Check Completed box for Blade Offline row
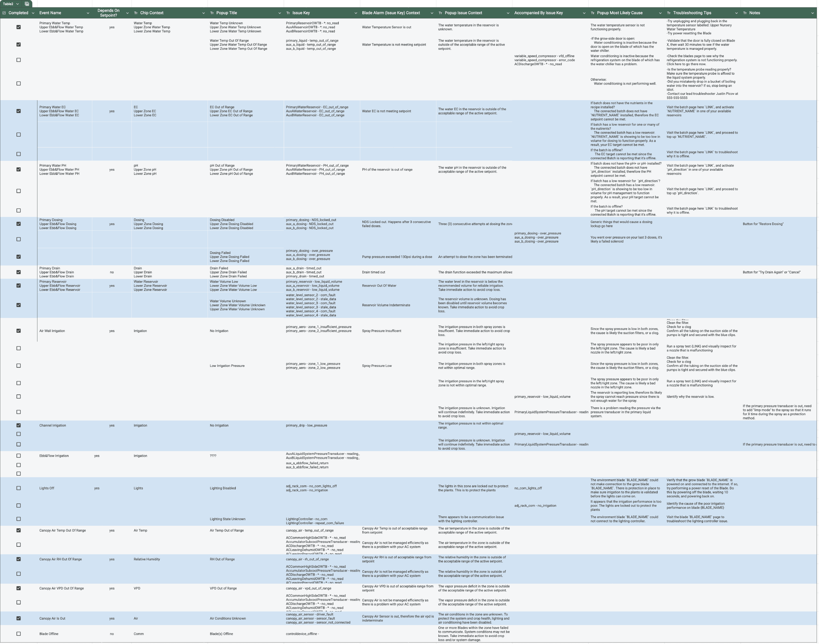 (18, 634)
